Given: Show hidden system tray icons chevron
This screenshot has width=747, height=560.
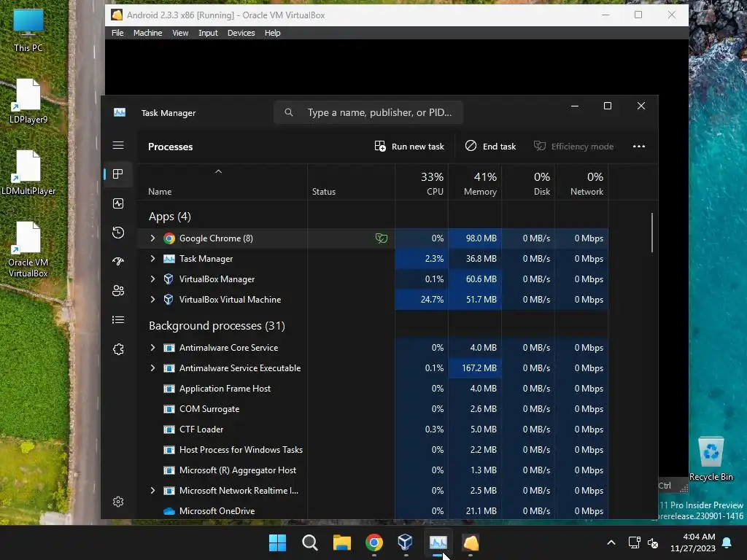Looking at the screenshot, I should coord(611,542).
